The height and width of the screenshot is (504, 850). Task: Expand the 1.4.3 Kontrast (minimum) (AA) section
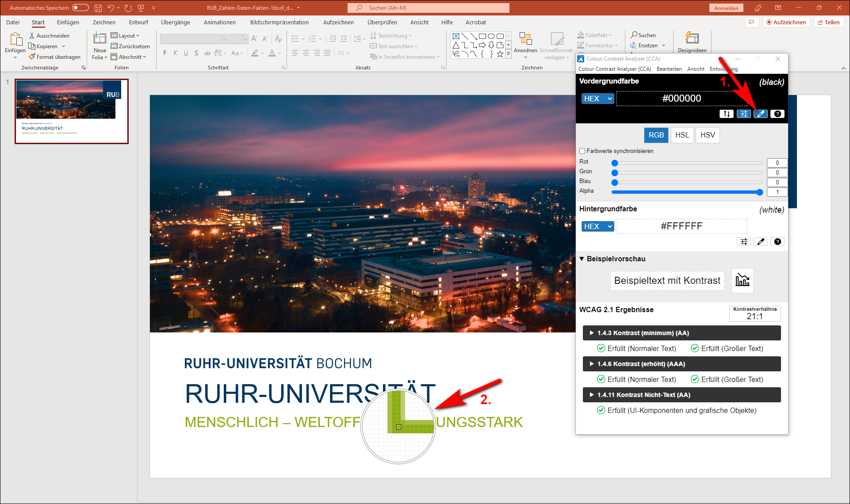click(591, 332)
